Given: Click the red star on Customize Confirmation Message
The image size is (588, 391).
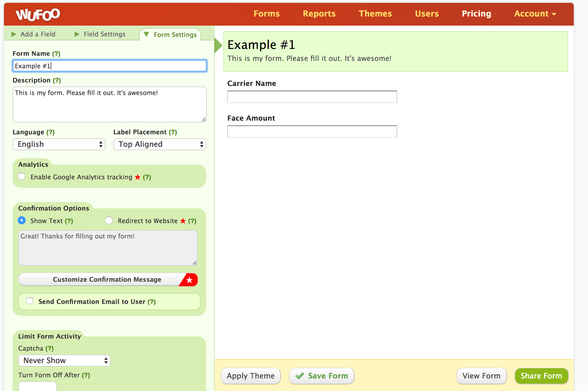Looking at the screenshot, I should (189, 280).
